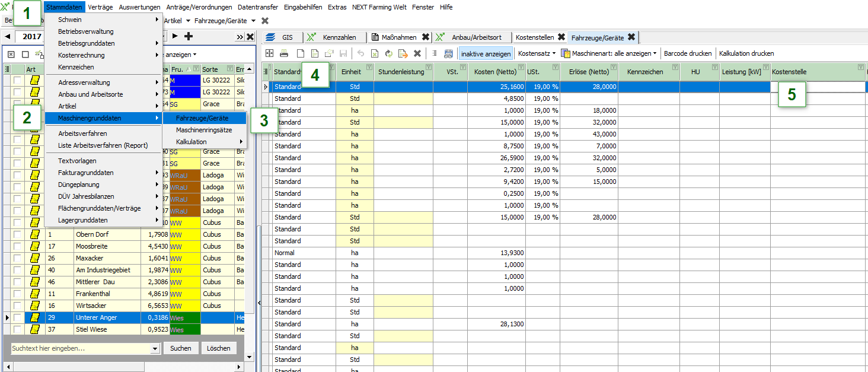Click the Suchen button
Image resolution: width=868 pixels, height=372 pixels.
point(180,348)
